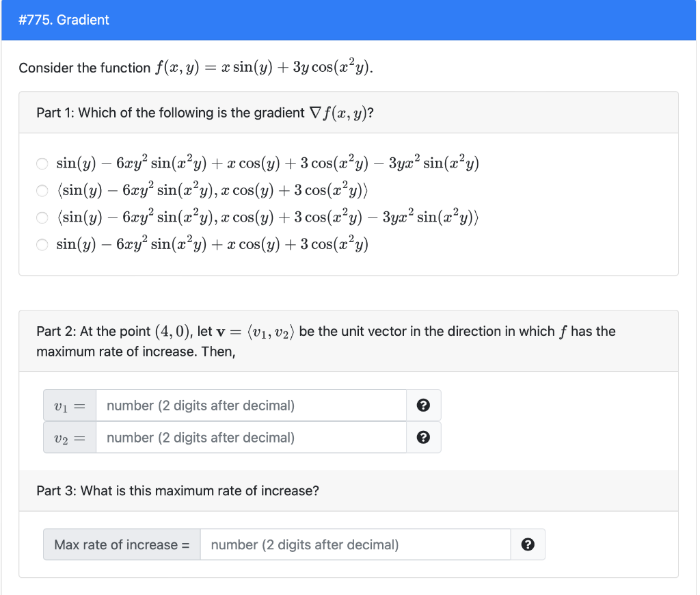Screen dimensions: 700x595
Task: Click the Part 1 gradient question heading
Action: [205, 113]
